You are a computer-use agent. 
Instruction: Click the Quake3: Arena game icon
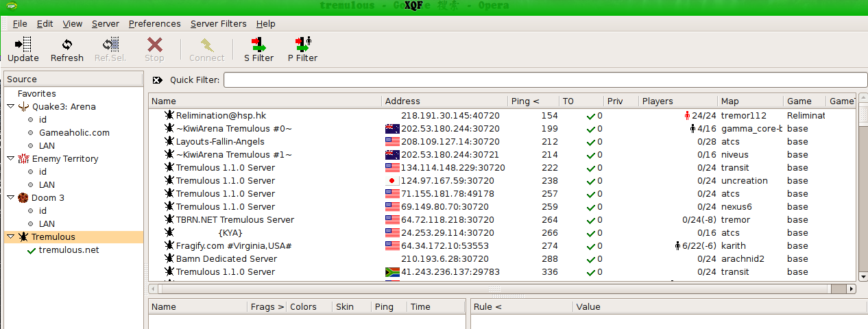(x=24, y=106)
